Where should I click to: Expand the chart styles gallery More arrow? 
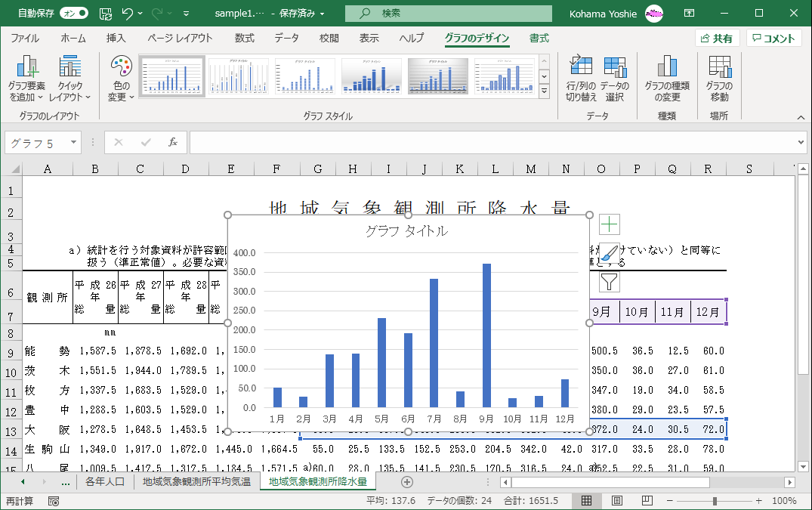[544, 91]
